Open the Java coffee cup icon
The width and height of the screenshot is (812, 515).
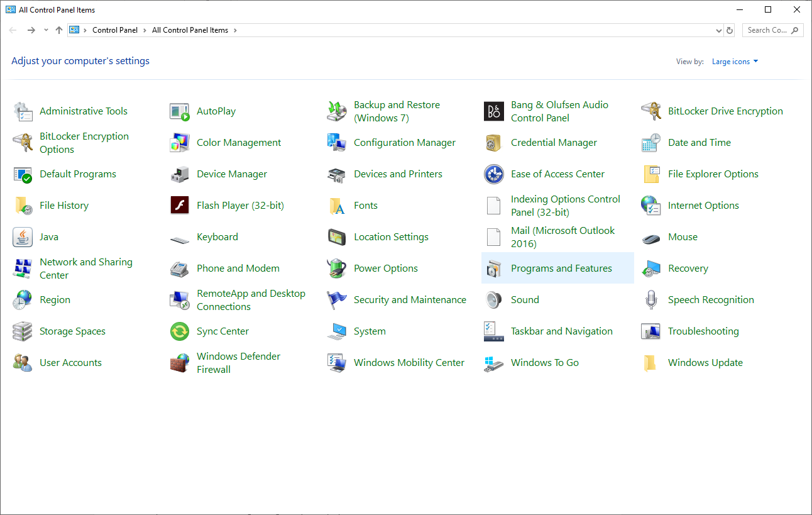[23, 237]
